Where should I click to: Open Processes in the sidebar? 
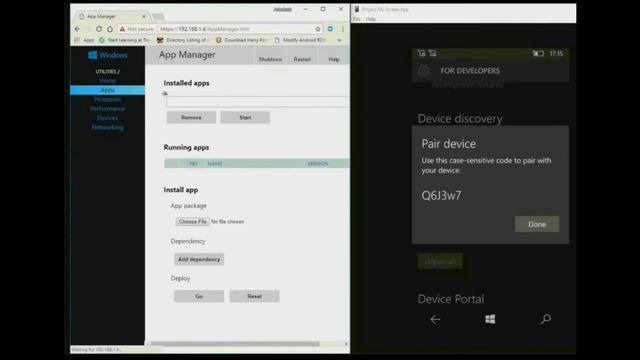pyautogui.click(x=107, y=99)
